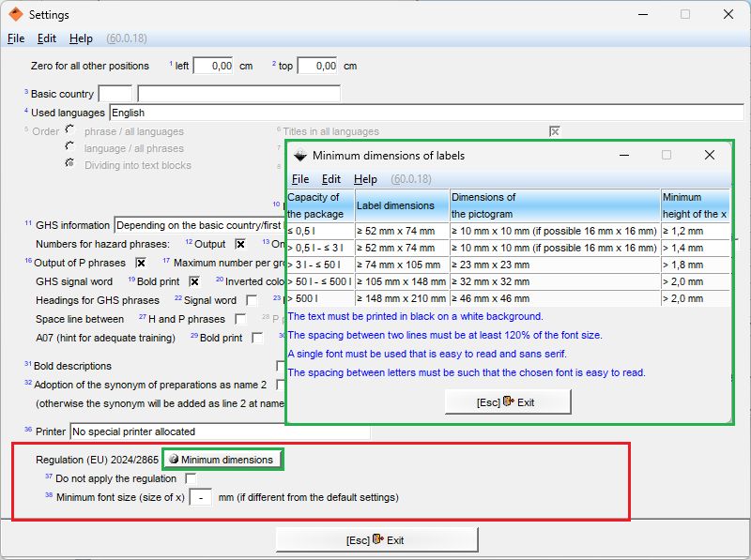The width and height of the screenshot is (751, 560).
Task: Select the > 500 l capacity cell
Action: tap(320, 298)
